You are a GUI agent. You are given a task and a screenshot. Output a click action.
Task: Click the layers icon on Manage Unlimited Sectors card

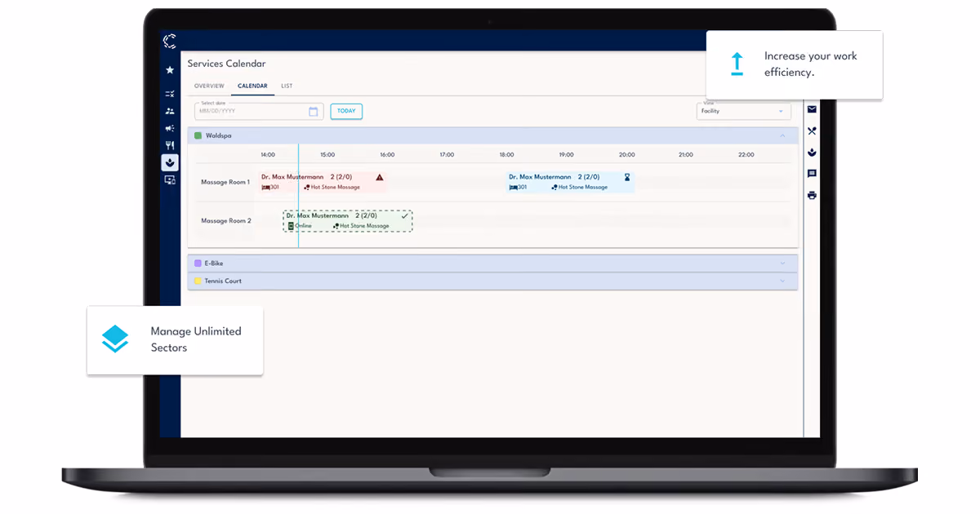click(115, 339)
